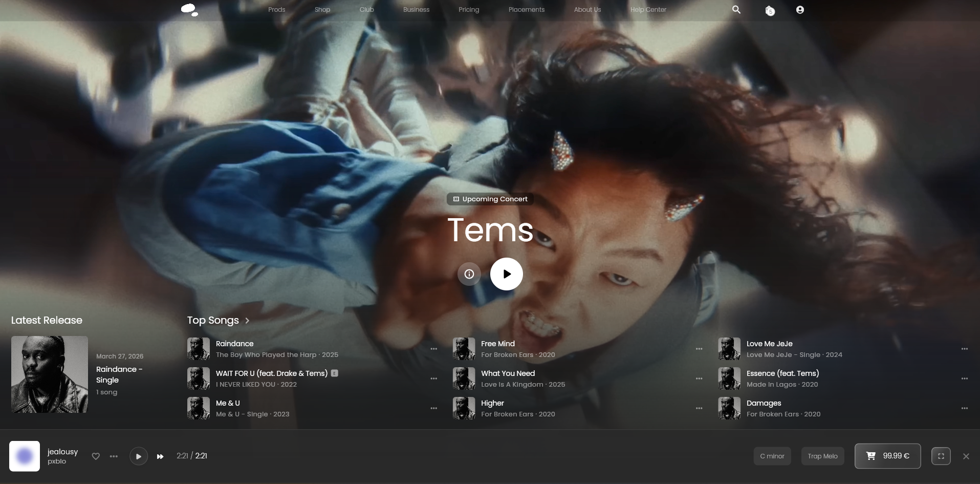Click the Free Mind song thumbnail

pos(464,349)
